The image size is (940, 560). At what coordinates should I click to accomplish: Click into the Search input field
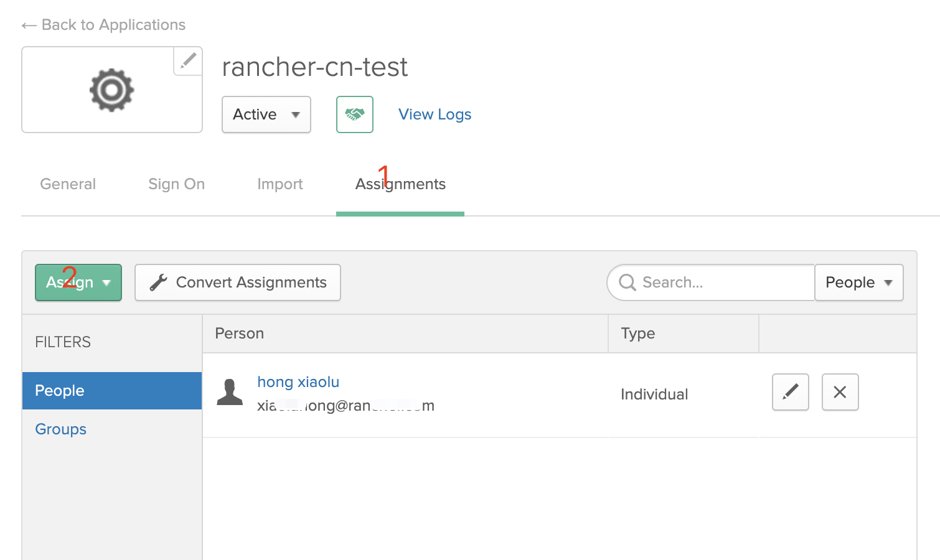tap(722, 282)
